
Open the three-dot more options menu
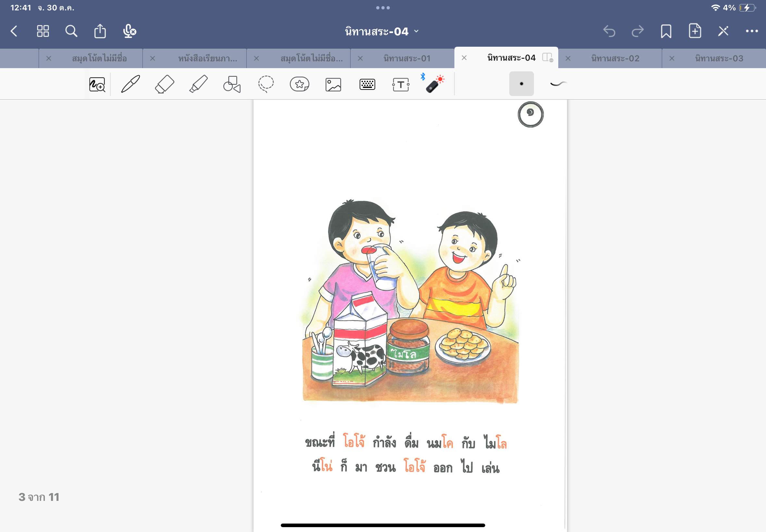pos(752,31)
